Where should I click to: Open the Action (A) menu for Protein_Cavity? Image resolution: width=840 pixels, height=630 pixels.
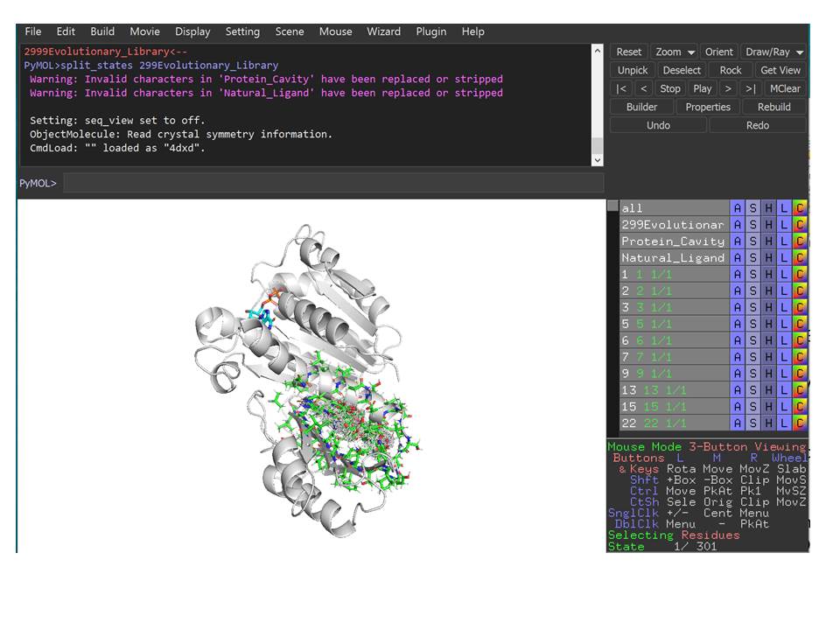(738, 241)
